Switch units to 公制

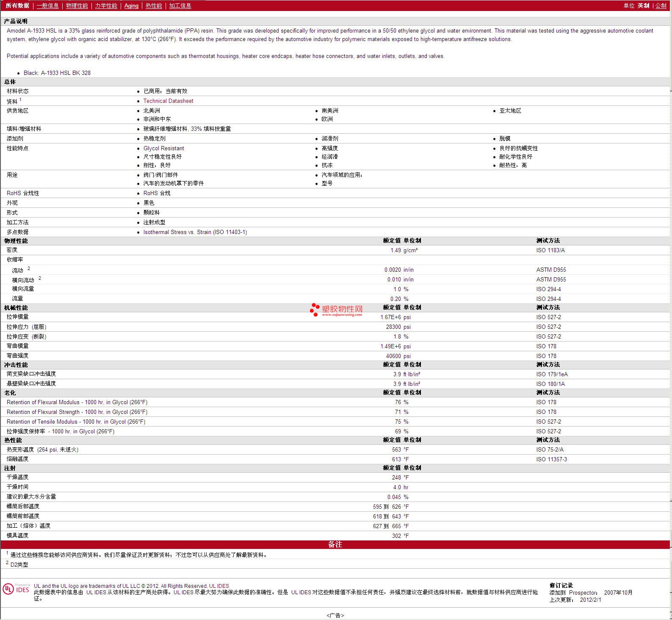click(x=661, y=6)
